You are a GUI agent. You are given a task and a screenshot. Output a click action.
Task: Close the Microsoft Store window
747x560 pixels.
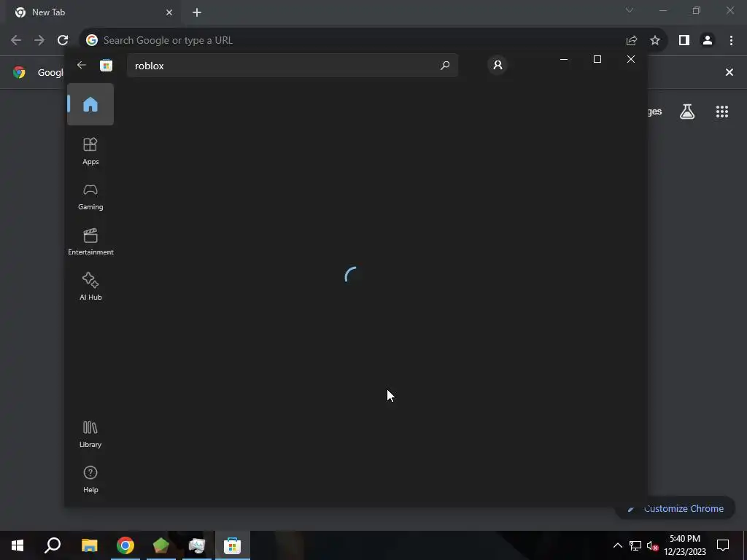click(x=631, y=59)
